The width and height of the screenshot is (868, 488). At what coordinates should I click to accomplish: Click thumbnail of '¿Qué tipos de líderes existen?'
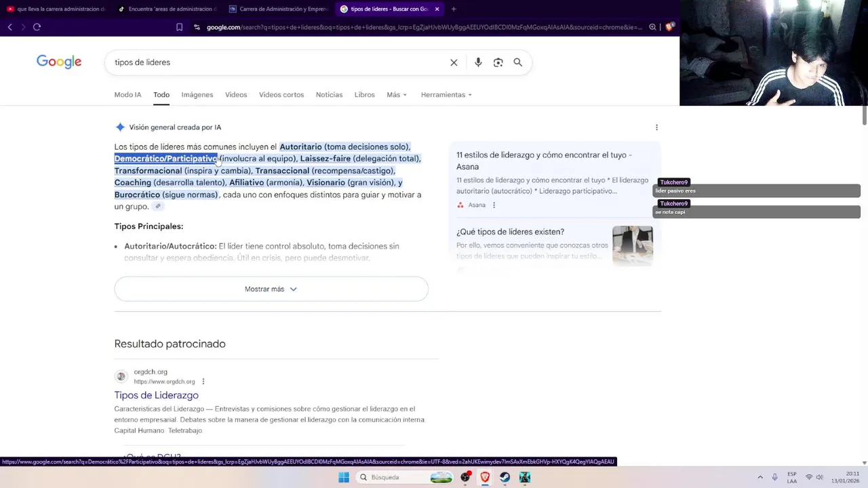(632, 245)
